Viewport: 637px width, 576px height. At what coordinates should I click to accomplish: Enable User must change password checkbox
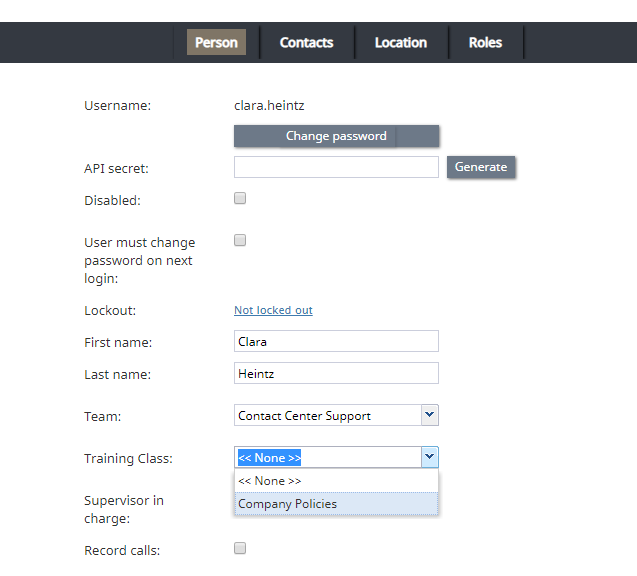(x=240, y=240)
